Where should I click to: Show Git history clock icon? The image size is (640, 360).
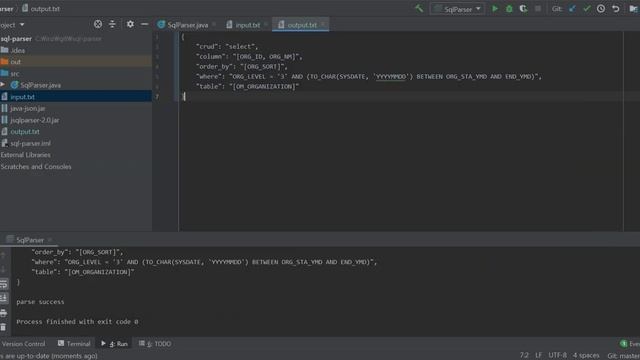click(x=601, y=9)
